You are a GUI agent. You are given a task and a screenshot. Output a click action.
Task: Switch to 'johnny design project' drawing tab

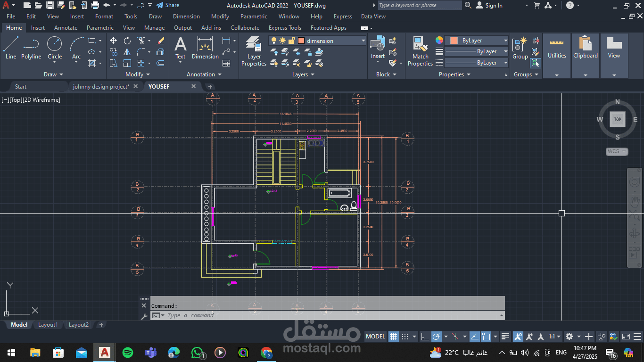[x=101, y=87]
